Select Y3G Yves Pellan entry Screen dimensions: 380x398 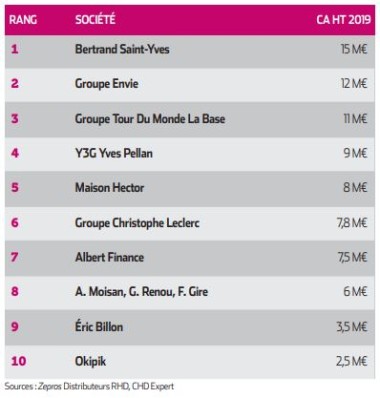click(x=114, y=153)
